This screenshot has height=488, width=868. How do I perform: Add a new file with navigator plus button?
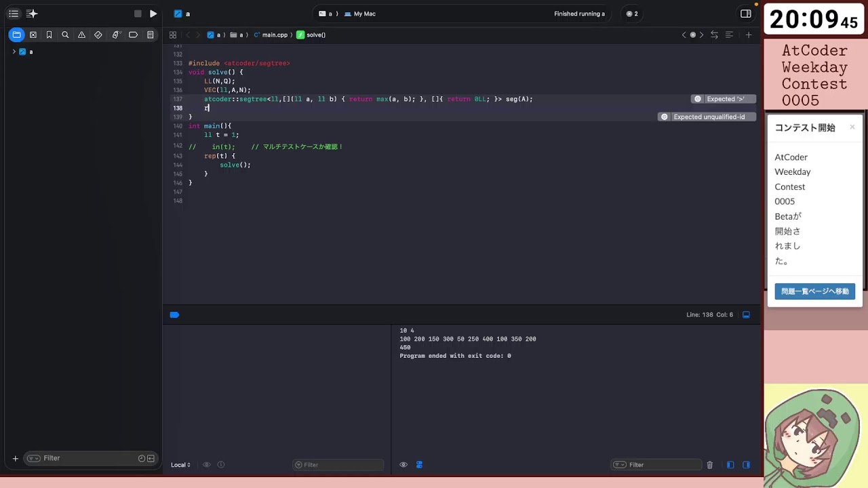tap(15, 458)
